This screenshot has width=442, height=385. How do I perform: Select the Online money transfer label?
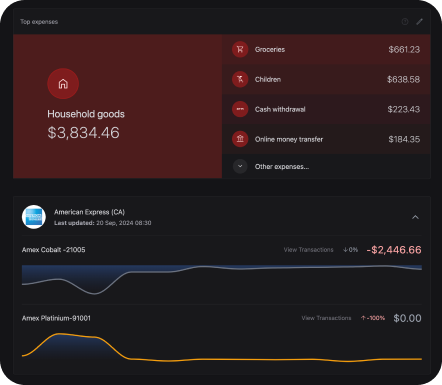pyautogui.click(x=289, y=139)
